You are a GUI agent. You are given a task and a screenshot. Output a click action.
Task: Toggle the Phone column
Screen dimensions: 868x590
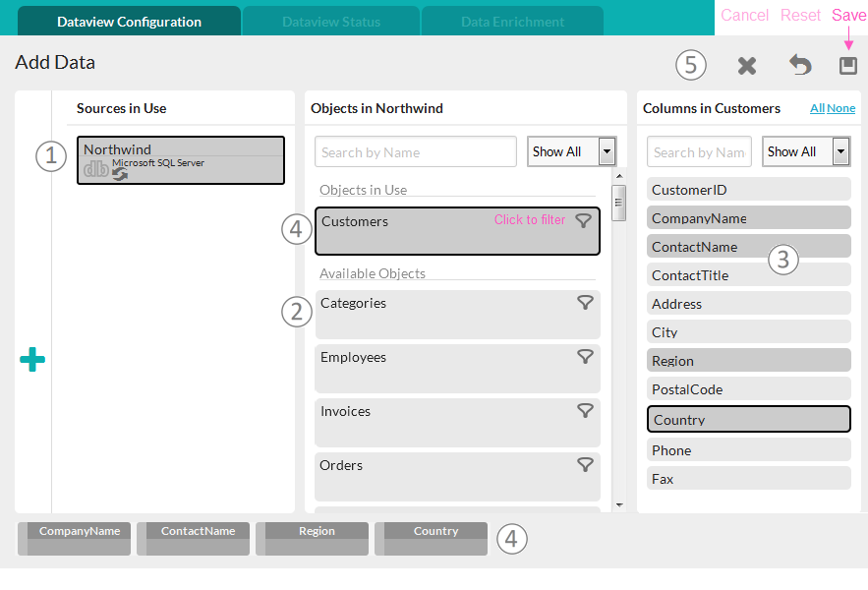coord(748,449)
